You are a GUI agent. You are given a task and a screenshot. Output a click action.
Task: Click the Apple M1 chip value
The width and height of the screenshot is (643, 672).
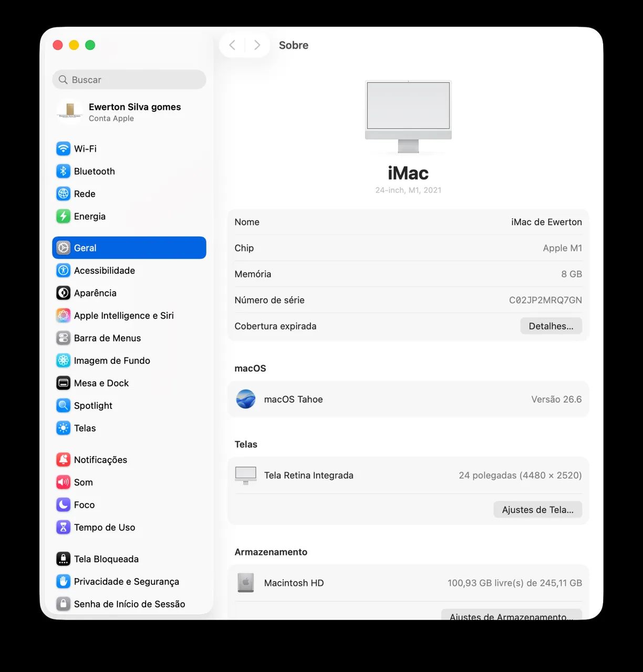563,248
